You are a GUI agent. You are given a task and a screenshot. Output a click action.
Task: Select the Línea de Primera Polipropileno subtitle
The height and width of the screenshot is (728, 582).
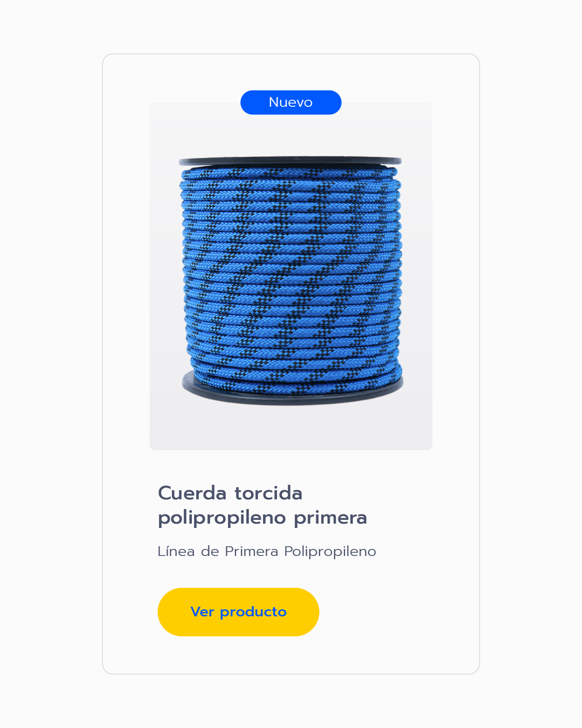point(267,551)
